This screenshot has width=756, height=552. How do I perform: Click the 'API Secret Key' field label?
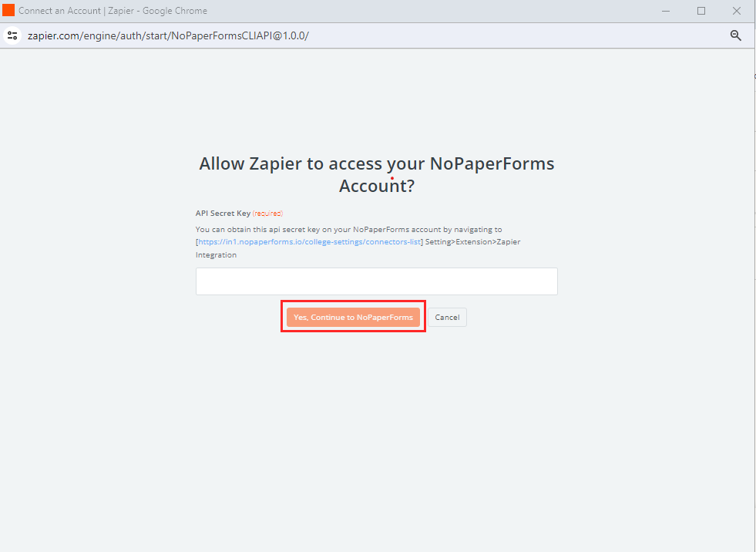223,214
